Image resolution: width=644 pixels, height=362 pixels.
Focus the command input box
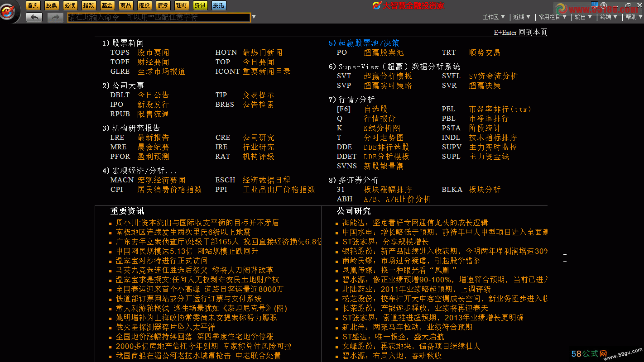click(159, 17)
